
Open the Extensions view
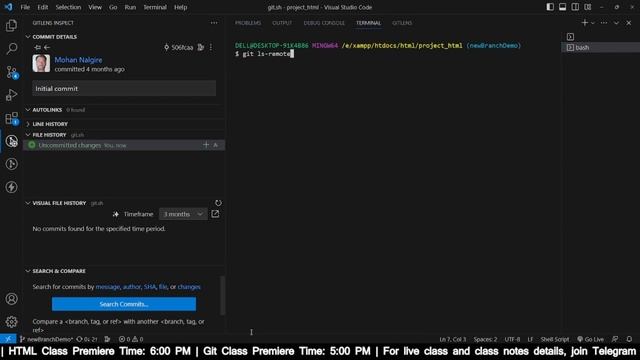pos(11,118)
